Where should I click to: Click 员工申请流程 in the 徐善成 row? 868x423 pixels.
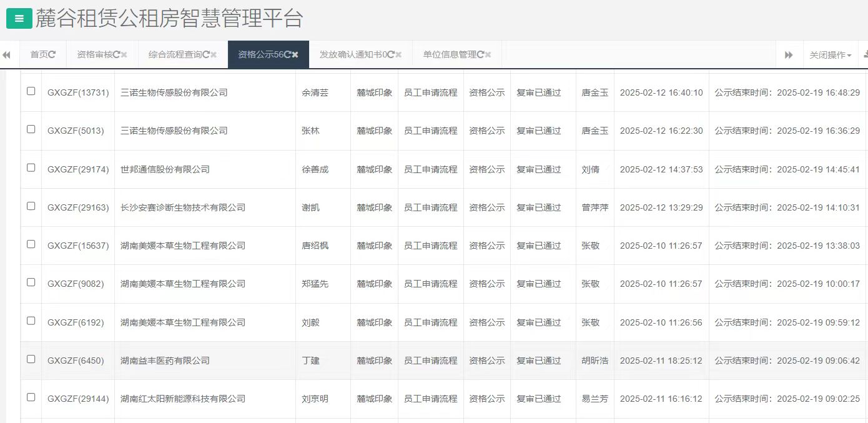click(x=430, y=169)
